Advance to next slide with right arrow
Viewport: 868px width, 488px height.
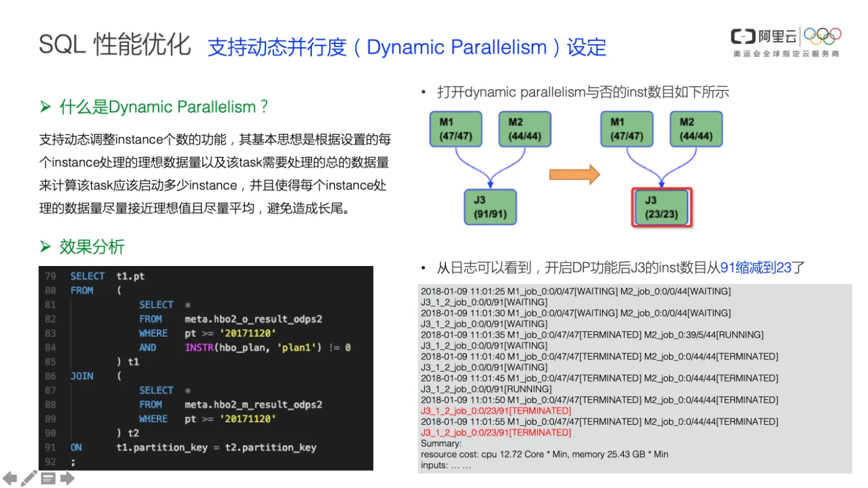pyautogui.click(x=67, y=478)
